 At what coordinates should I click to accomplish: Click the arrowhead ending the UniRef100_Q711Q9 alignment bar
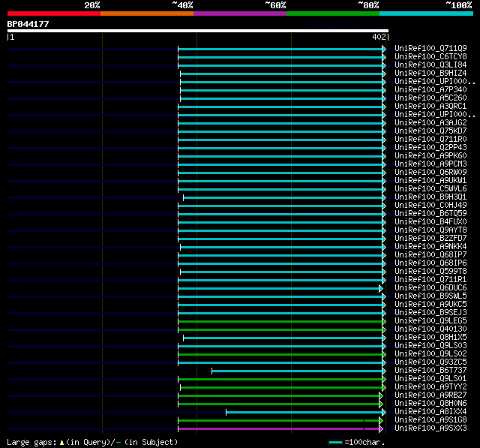384,49
